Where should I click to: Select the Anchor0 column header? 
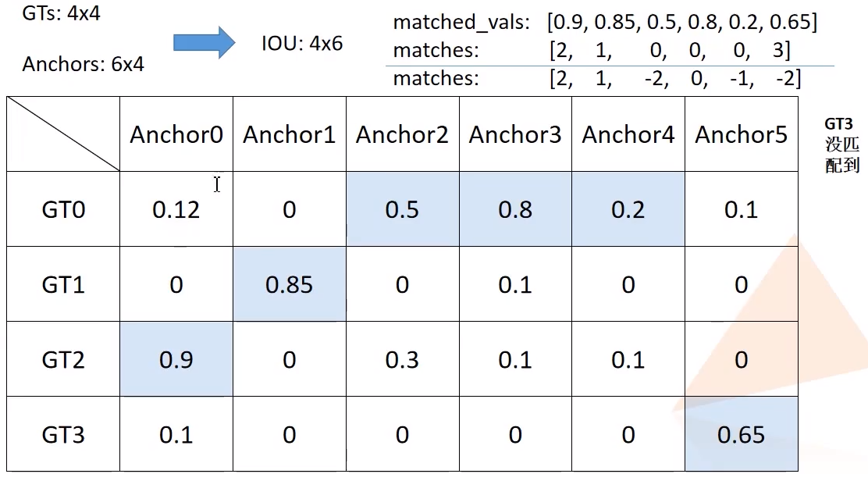[x=176, y=135]
